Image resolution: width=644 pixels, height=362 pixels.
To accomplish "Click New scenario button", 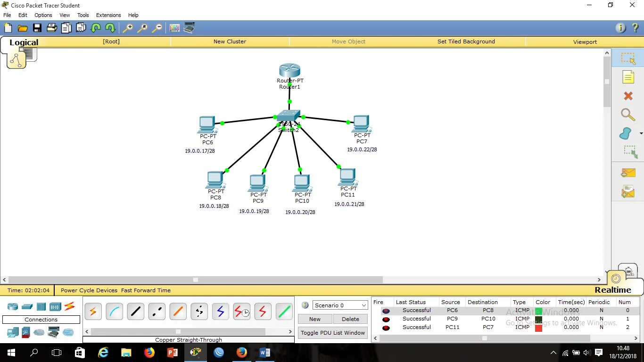I will pos(315,319).
